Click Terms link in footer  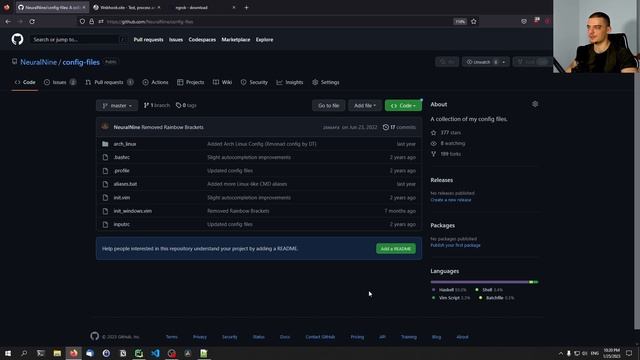tap(171, 337)
